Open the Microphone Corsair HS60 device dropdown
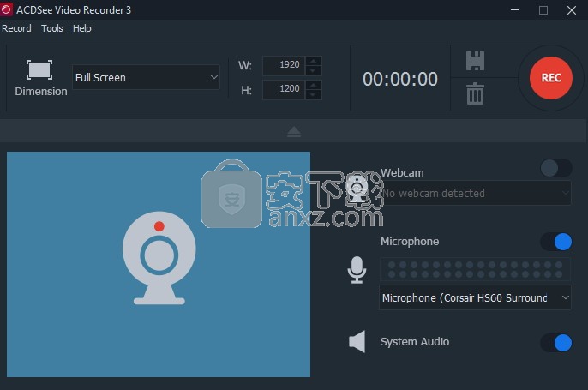 point(475,297)
